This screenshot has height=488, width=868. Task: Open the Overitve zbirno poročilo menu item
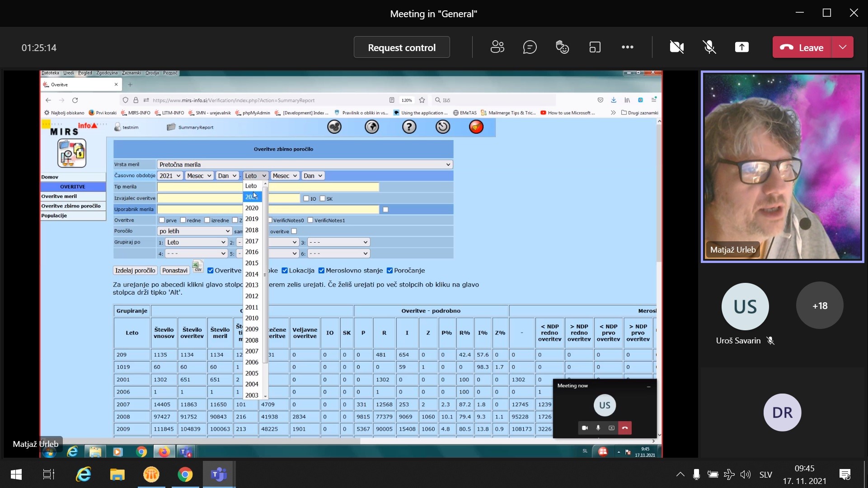(71, 206)
